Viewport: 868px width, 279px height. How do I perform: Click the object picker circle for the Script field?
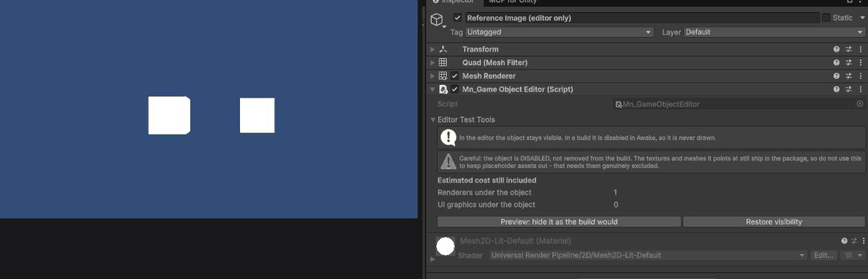tap(860, 104)
